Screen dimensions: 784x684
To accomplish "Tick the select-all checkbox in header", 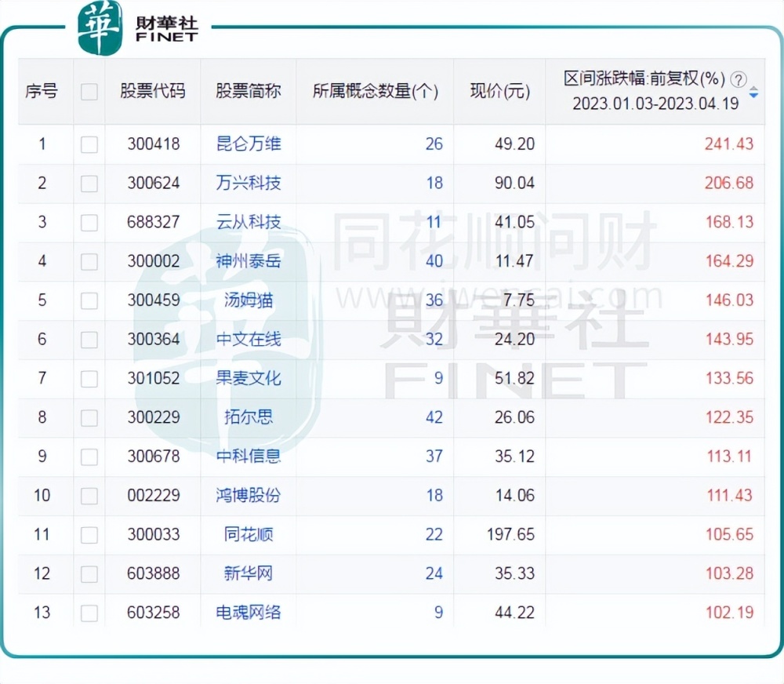I will tap(89, 92).
